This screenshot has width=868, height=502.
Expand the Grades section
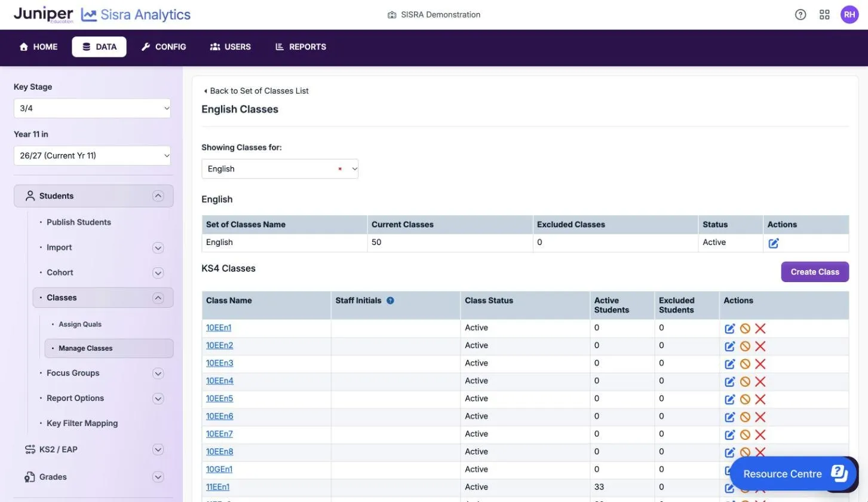point(158,477)
